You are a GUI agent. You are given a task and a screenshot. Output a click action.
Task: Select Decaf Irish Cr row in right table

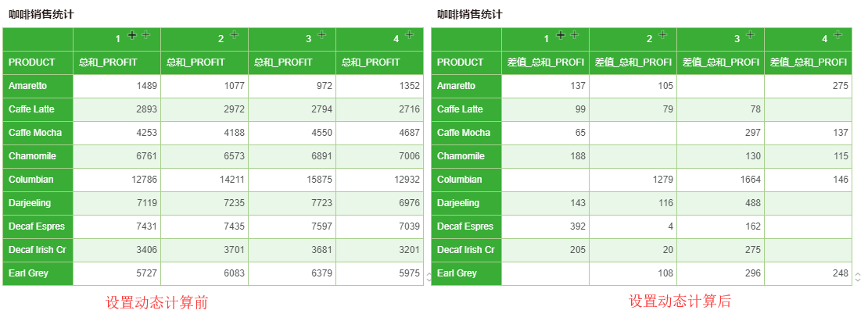pos(466,250)
